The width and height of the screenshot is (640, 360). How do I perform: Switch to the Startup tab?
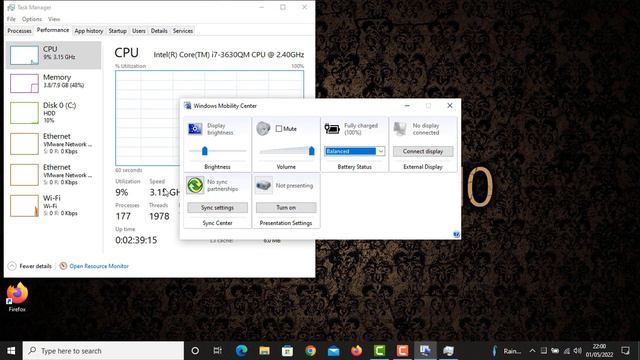click(118, 31)
